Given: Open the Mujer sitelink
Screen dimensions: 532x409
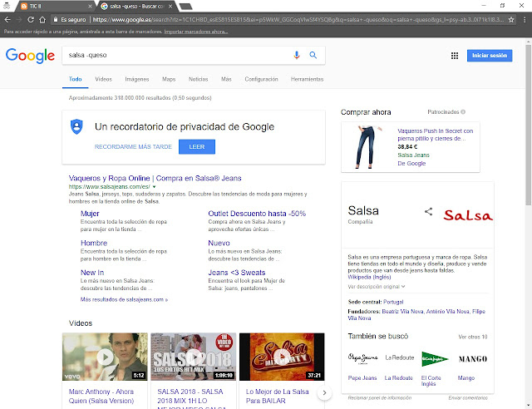Looking at the screenshot, I should click(90, 214).
